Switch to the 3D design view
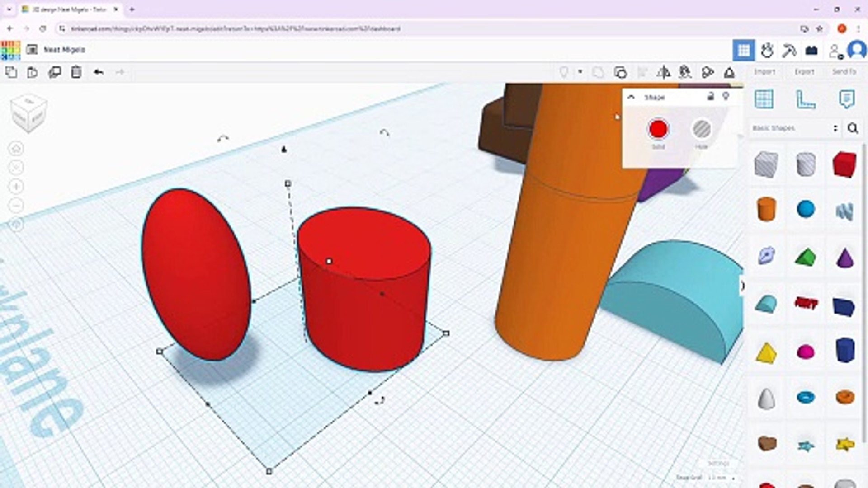868x488 pixels. [x=744, y=50]
